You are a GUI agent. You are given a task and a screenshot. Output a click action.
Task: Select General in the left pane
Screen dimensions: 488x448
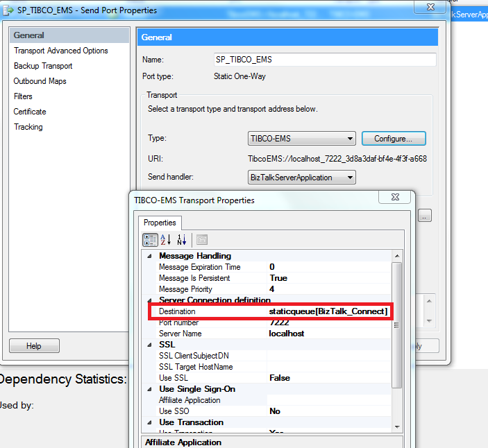pyautogui.click(x=69, y=35)
